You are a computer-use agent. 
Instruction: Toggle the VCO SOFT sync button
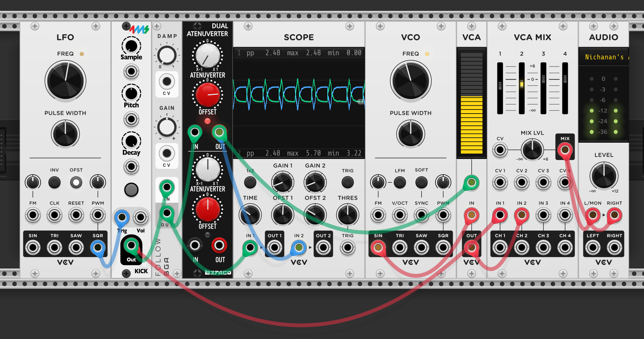[x=422, y=182]
